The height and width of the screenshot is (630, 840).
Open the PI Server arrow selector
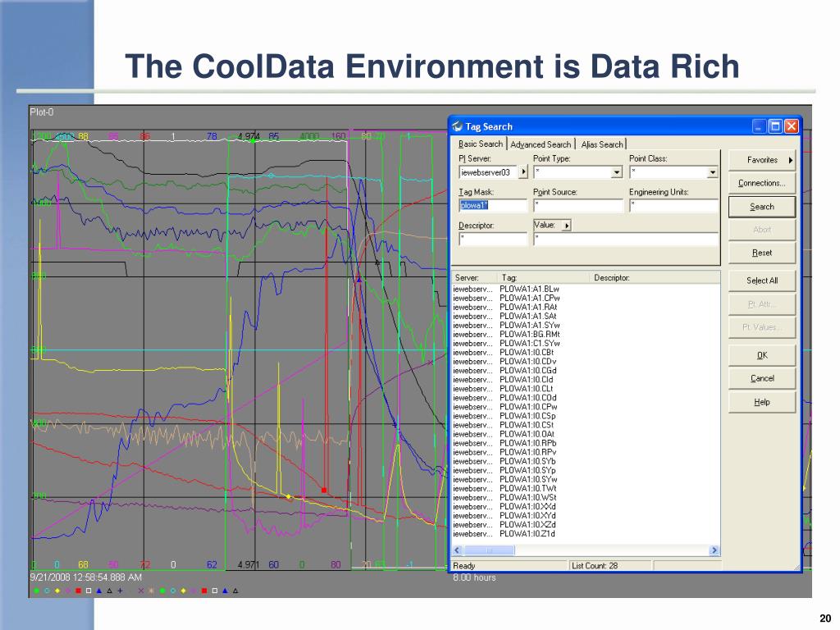[523, 172]
